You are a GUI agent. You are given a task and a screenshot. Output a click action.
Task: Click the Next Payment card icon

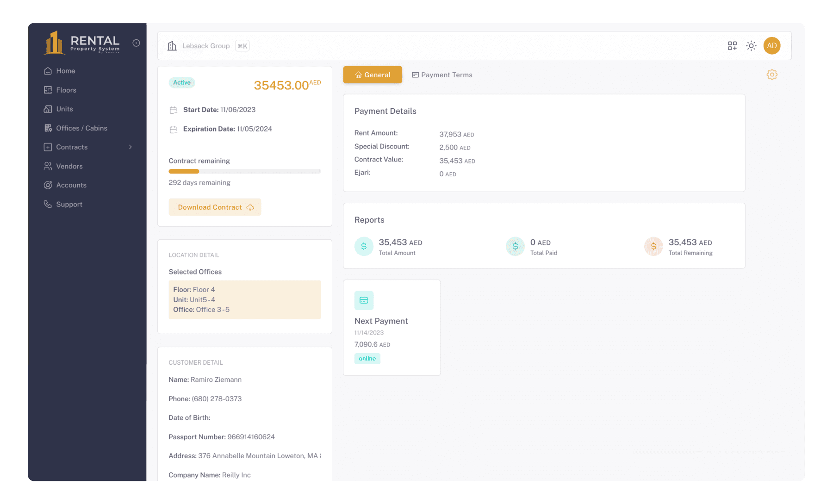(364, 300)
